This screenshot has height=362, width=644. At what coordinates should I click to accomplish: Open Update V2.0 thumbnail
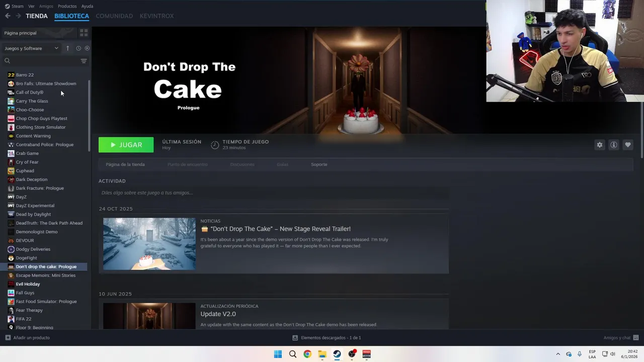click(149, 316)
